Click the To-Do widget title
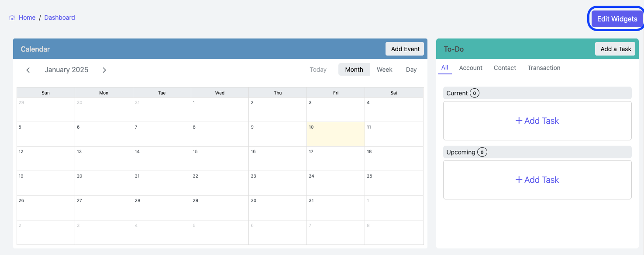This screenshot has width=644, height=255. [454, 49]
